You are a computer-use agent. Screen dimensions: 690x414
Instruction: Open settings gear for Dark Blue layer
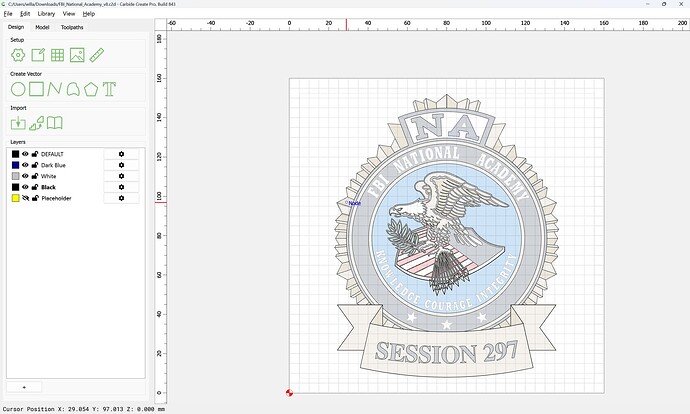(x=121, y=165)
